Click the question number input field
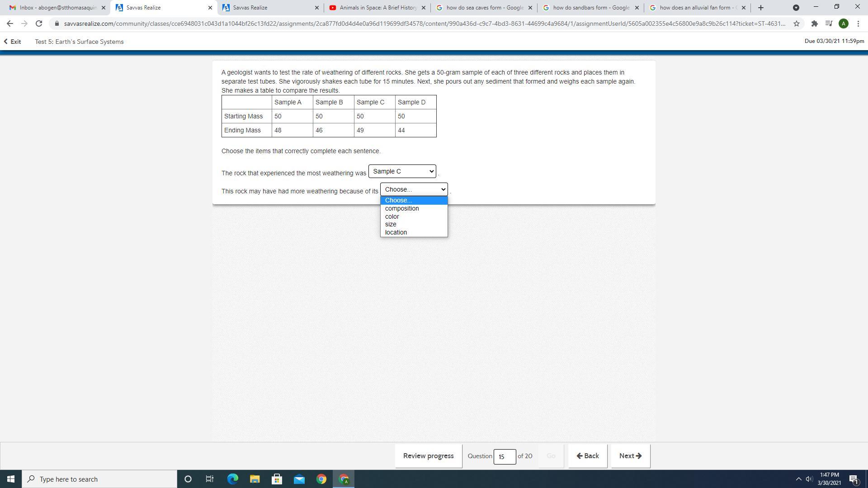The image size is (868, 488). [x=504, y=456]
